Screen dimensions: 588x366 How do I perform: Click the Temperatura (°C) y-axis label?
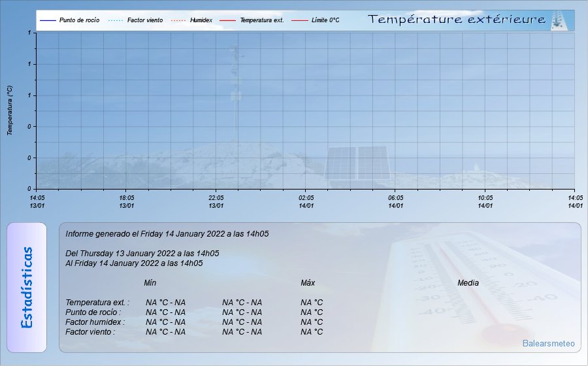tap(10, 110)
